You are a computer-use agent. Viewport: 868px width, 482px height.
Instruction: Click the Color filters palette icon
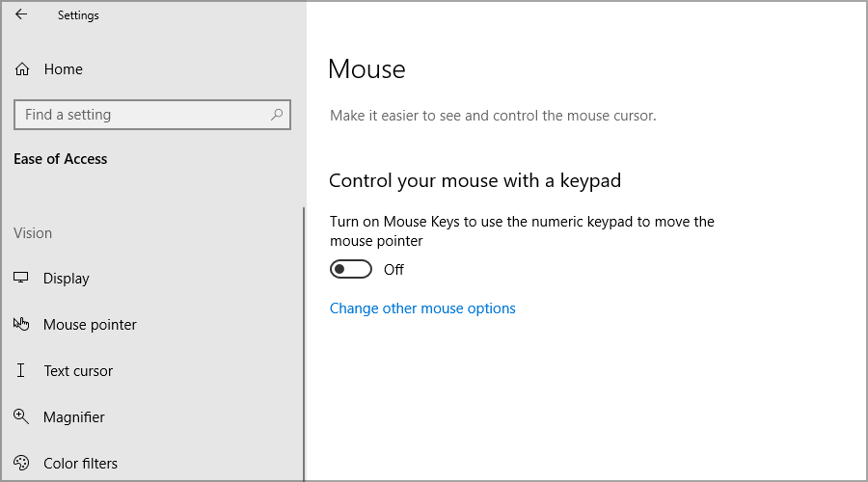click(21, 463)
